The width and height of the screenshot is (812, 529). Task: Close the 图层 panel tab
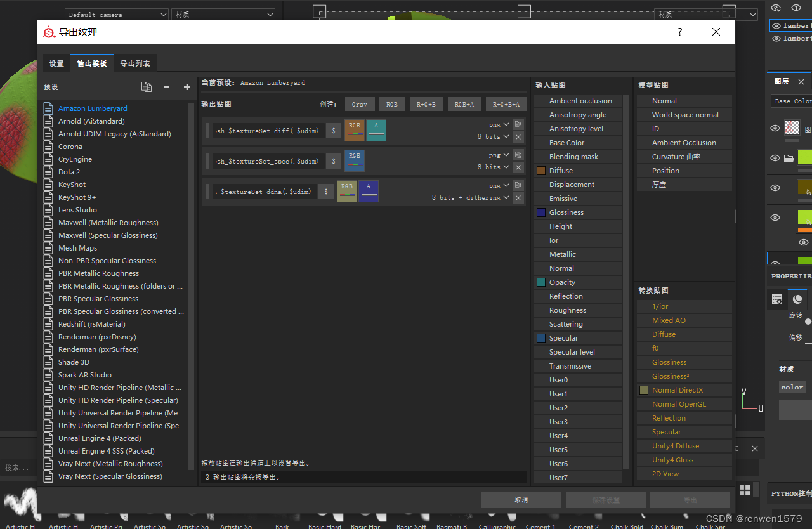tap(801, 82)
